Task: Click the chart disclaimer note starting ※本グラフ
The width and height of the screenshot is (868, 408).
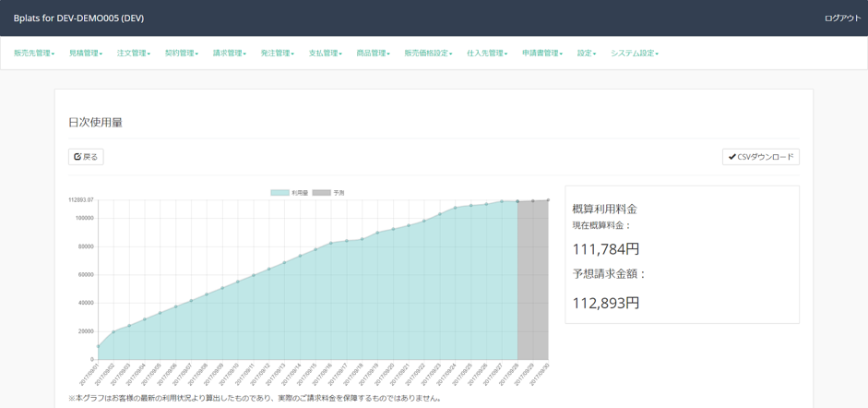Action: point(255,398)
